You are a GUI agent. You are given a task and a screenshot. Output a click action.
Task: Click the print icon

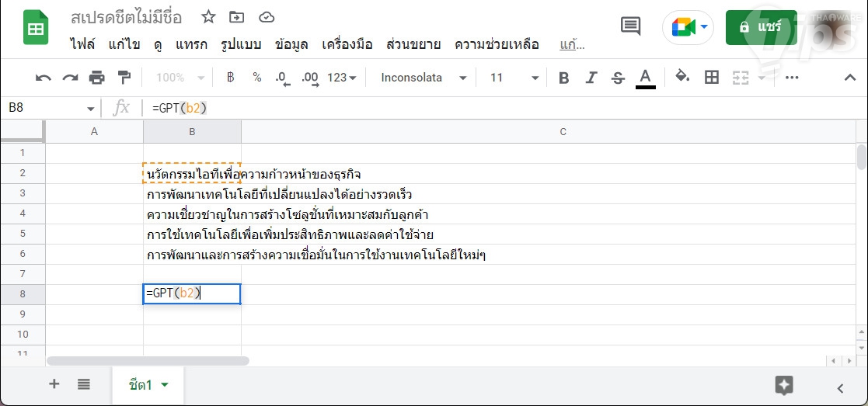[x=97, y=78]
